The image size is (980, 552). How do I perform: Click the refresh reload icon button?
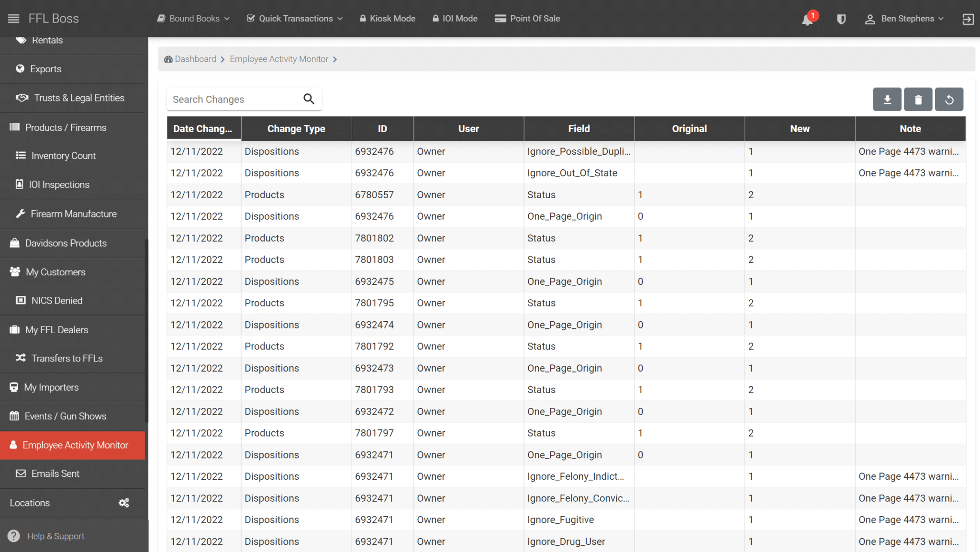(x=949, y=100)
